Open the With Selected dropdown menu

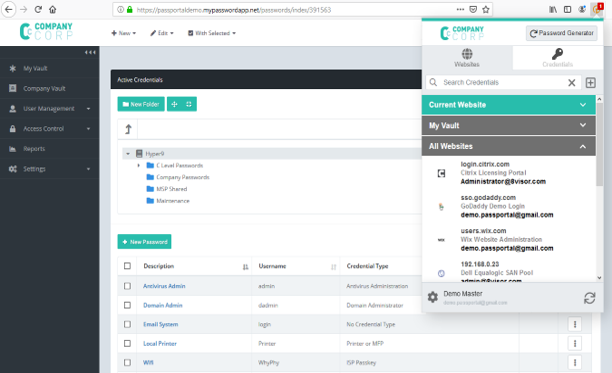pos(212,33)
